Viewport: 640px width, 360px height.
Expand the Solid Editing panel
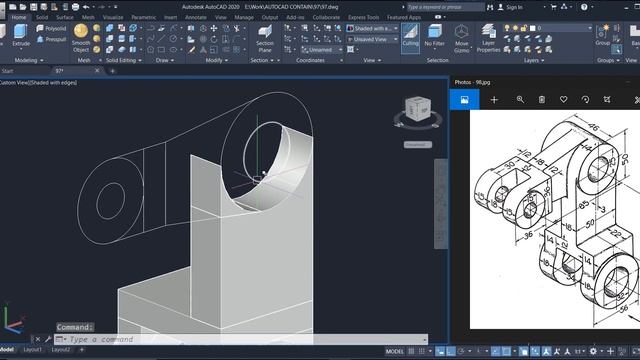click(x=123, y=60)
